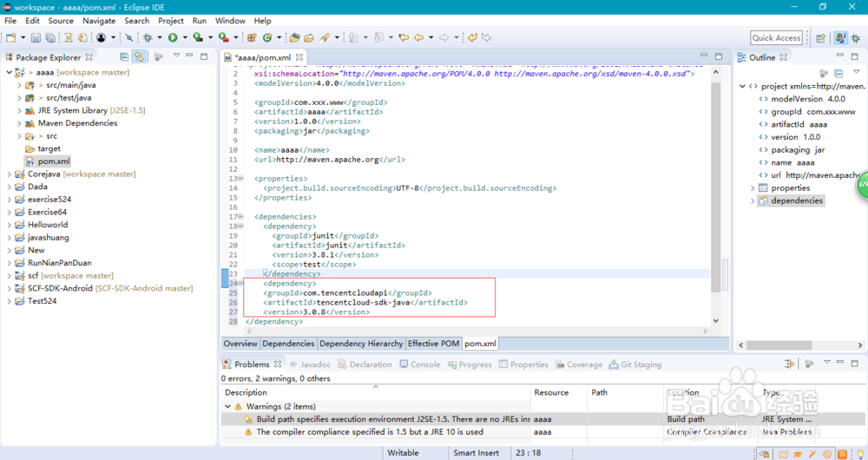This screenshot has height=460, width=868.
Task: Click the Open Task folder icon
Action: click(309, 37)
